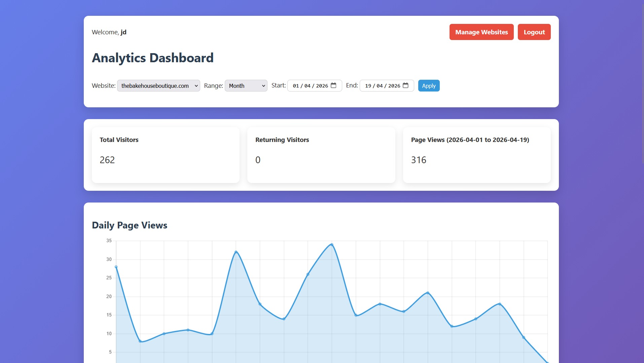The width and height of the screenshot is (644, 363).
Task: Open the Start date calendar picker icon
Action: [x=333, y=85]
